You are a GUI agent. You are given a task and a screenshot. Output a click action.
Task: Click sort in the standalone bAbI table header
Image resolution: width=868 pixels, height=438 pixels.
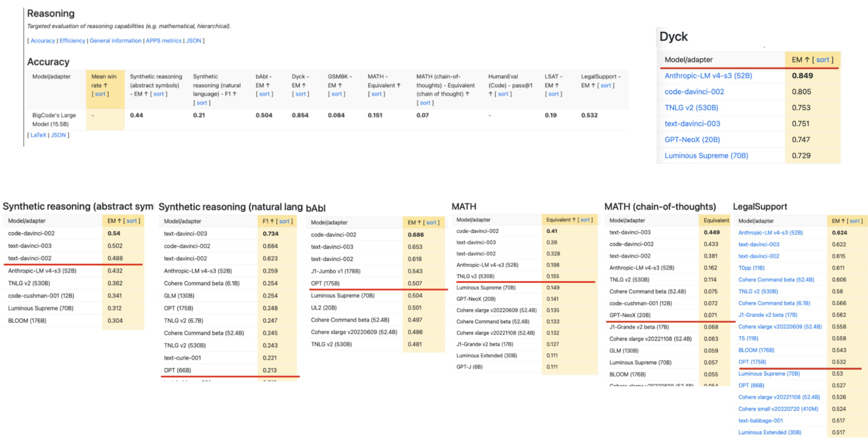click(431, 223)
